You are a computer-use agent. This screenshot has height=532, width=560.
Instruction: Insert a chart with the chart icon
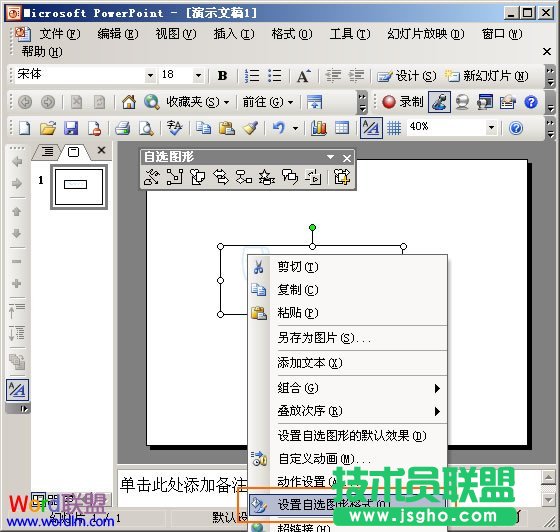319,128
